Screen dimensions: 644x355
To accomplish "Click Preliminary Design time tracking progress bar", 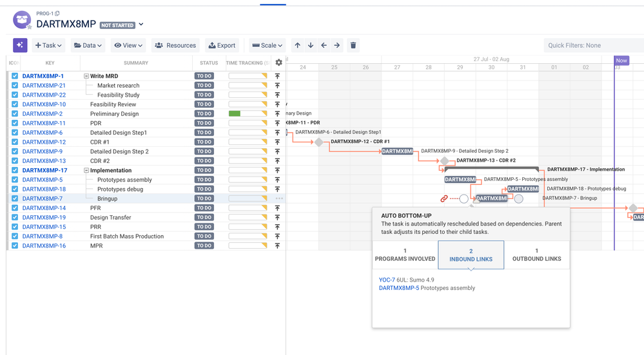I will point(248,113).
